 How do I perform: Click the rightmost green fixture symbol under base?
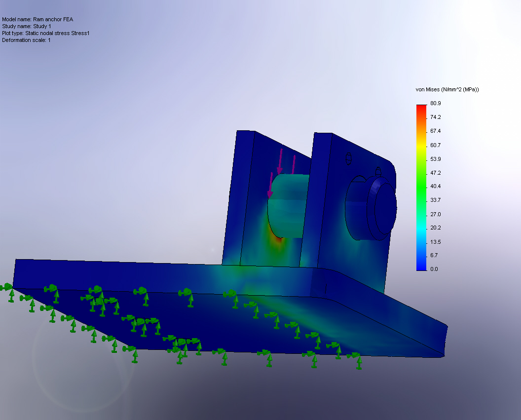click(356, 359)
